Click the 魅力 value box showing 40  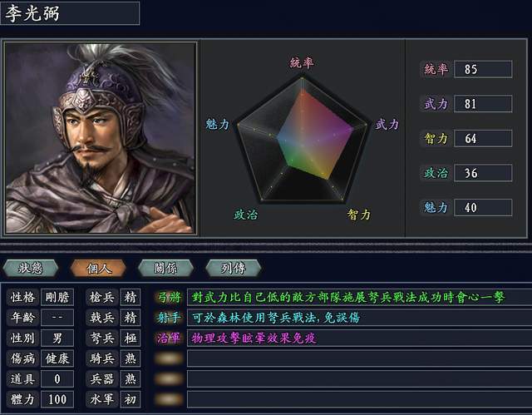482,207
